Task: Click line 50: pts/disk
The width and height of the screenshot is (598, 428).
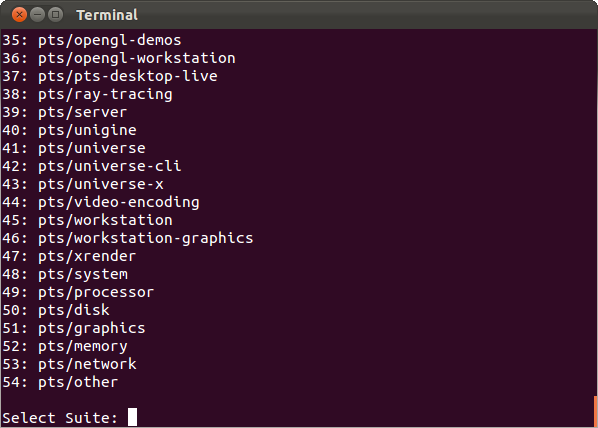Action: pyautogui.click(x=56, y=310)
